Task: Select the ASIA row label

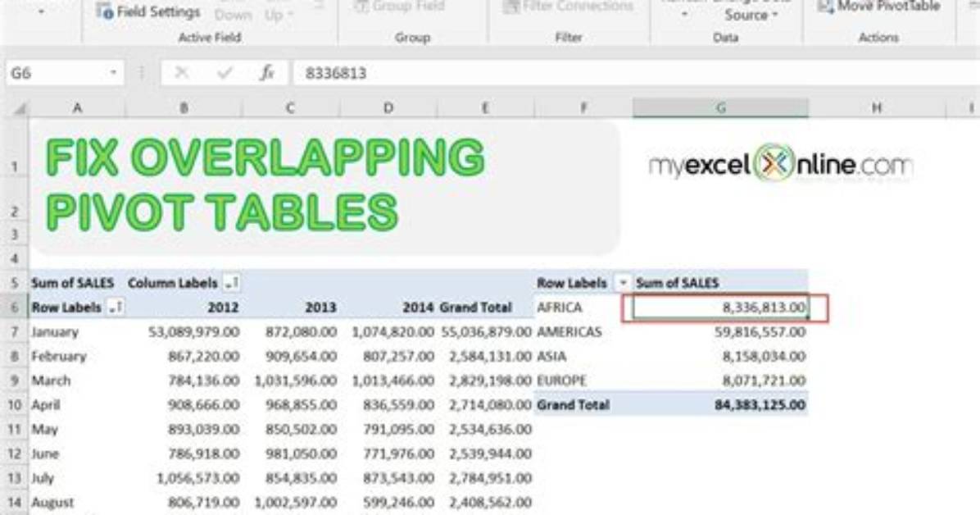Action: [551, 356]
